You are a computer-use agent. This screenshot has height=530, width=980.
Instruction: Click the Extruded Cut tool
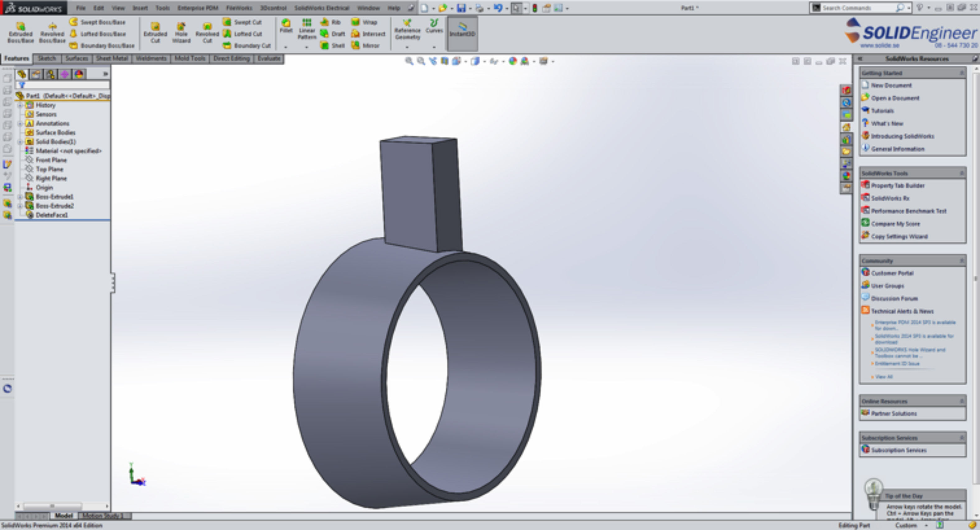point(155,32)
